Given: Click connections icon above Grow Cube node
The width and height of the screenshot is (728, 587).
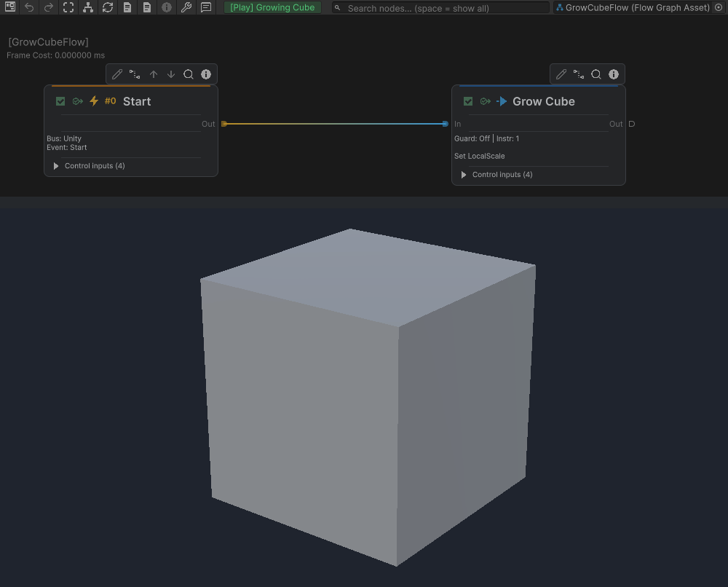Looking at the screenshot, I should coord(579,74).
